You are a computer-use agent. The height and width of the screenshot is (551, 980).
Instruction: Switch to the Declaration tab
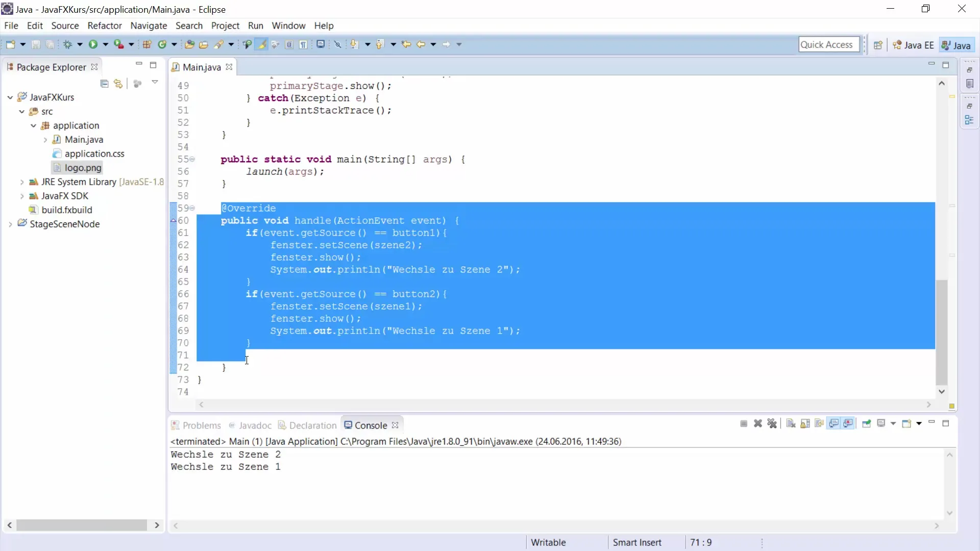[307, 425]
